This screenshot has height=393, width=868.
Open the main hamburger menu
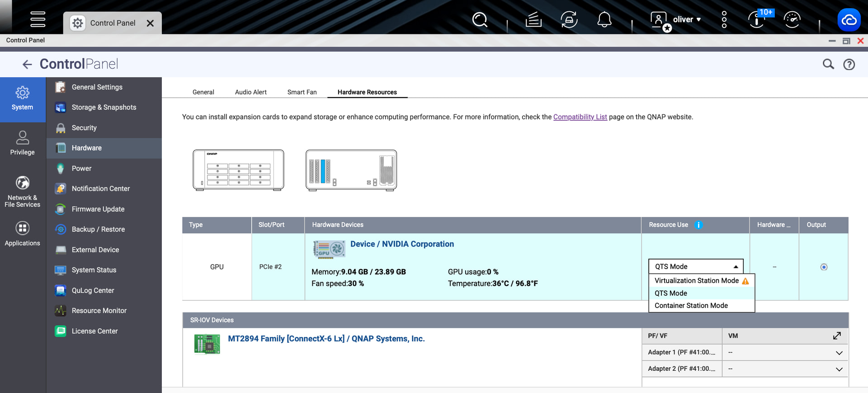(38, 19)
